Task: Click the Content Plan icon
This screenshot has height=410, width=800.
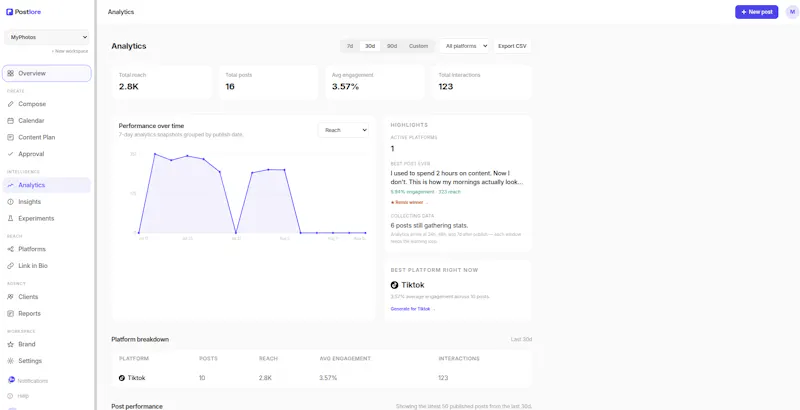Action: (x=11, y=137)
